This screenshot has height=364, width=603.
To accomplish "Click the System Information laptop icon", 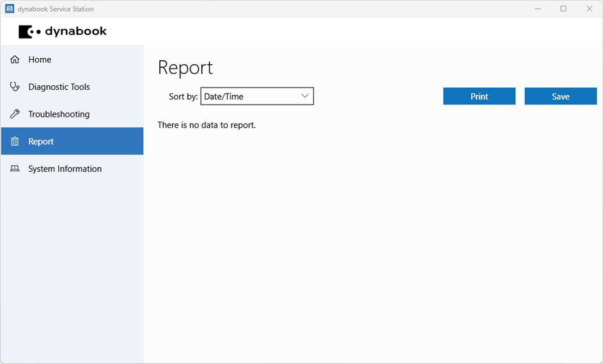I will point(14,168).
